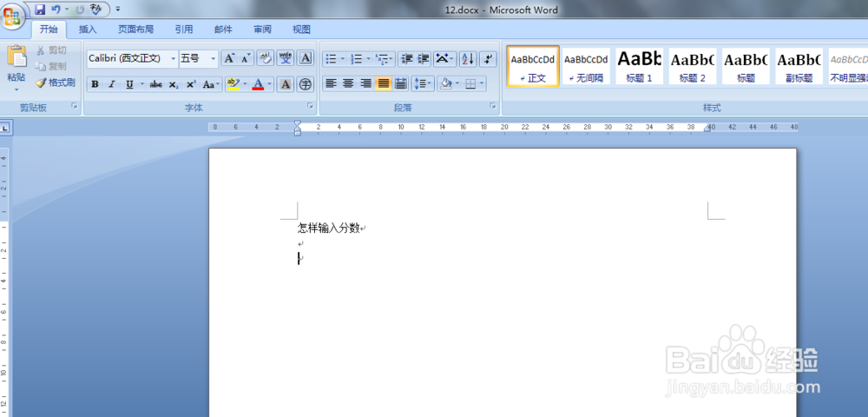
Task: Open the quick access toolbar customize arrow
Action: (118, 10)
